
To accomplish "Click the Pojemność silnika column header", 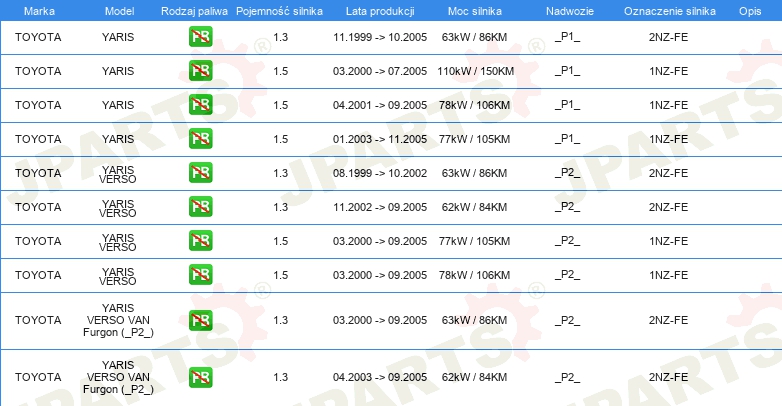I will click(279, 11).
